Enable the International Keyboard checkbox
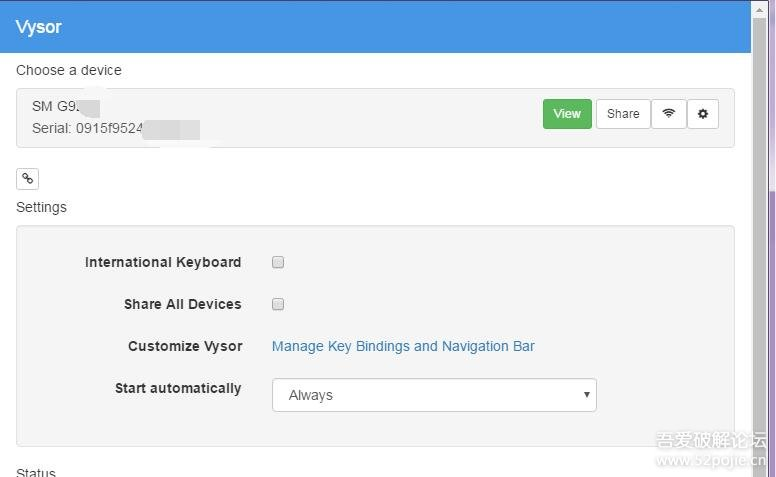The height and width of the screenshot is (477, 776). click(278, 262)
